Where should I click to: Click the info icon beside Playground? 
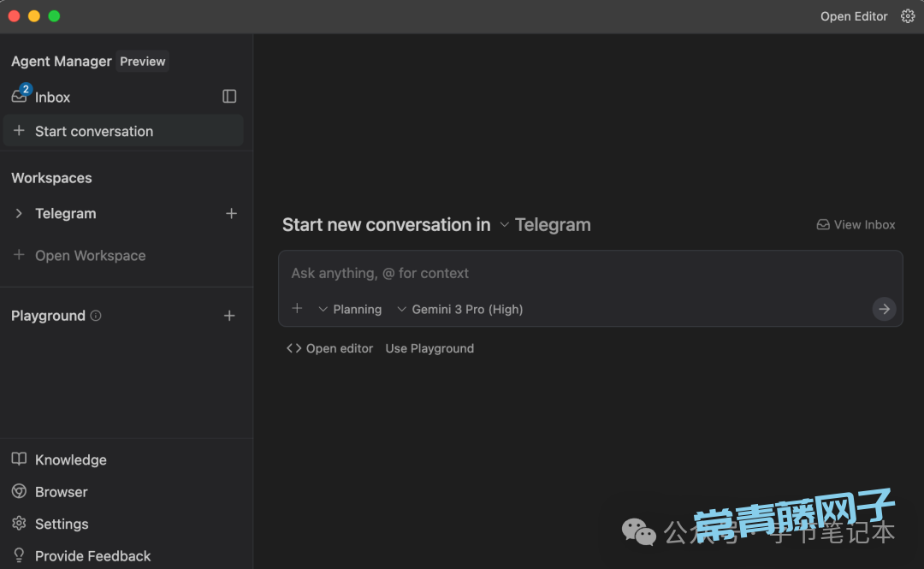coord(96,316)
